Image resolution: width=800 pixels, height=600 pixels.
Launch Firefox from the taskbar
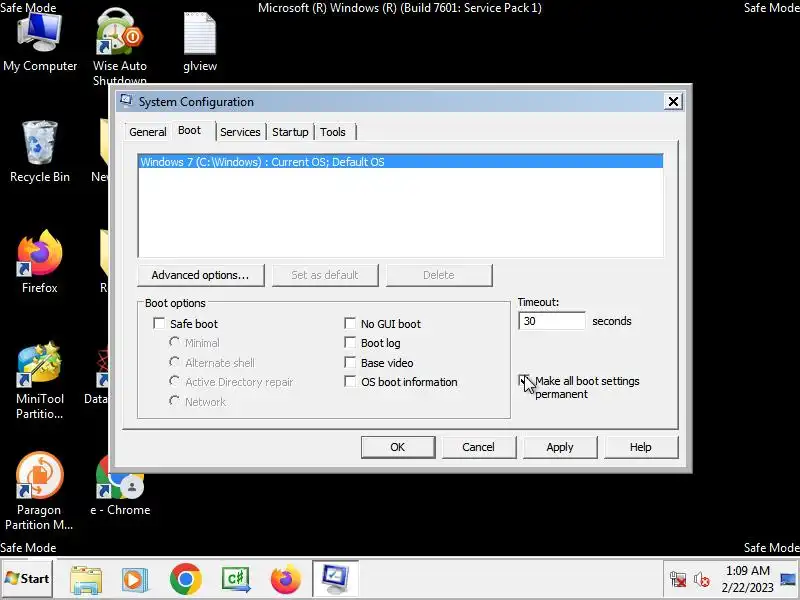[286, 580]
